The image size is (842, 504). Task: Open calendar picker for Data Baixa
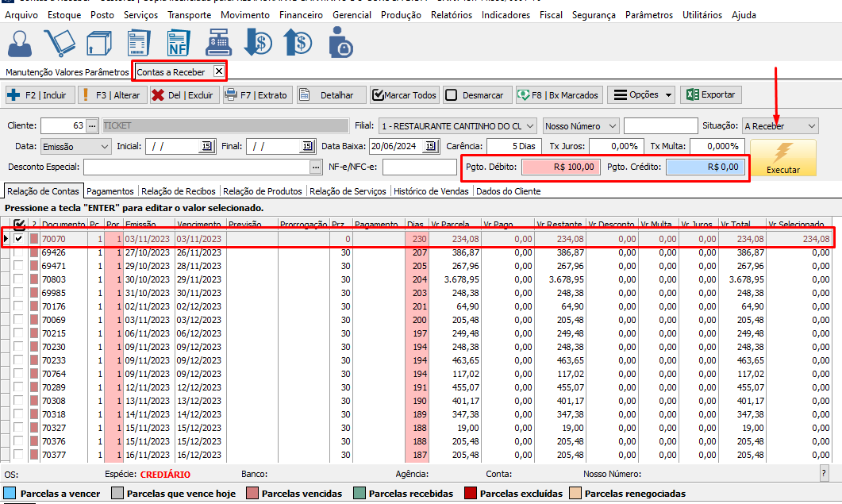click(431, 146)
